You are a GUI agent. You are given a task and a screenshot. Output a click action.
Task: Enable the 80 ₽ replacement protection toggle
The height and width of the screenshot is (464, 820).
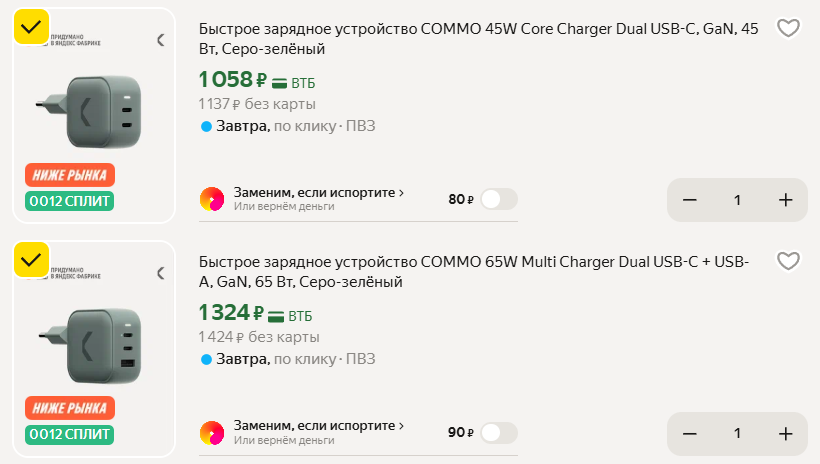(x=498, y=199)
